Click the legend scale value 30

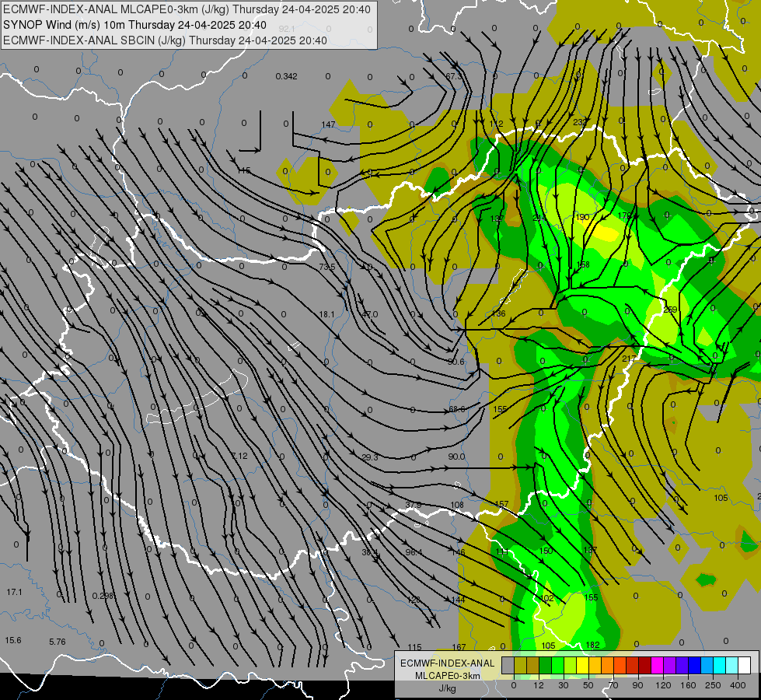point(564,685)
